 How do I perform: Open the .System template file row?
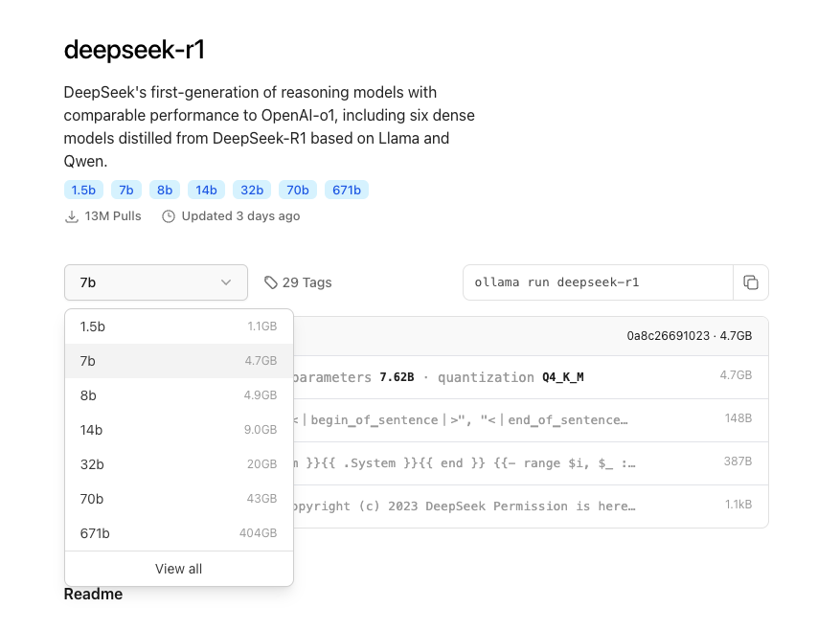[531, 463]
